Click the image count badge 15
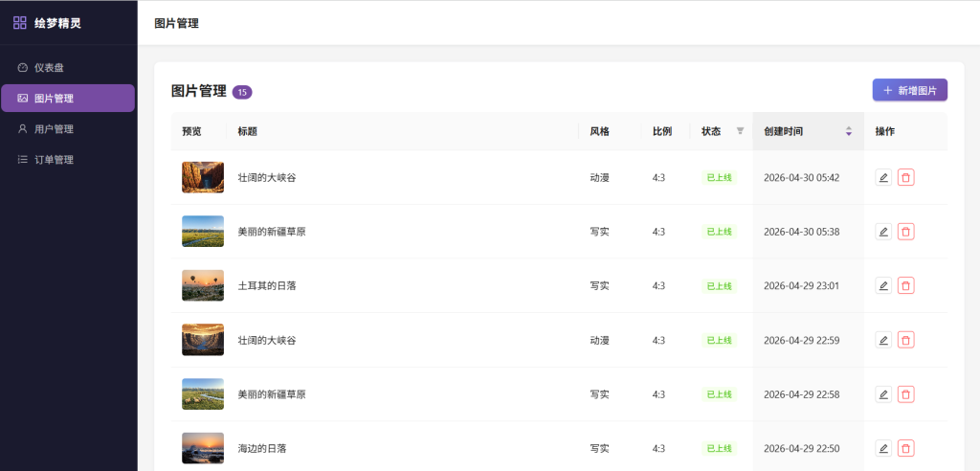This screenshot has height=471, width=980. (x=242, y=92)
